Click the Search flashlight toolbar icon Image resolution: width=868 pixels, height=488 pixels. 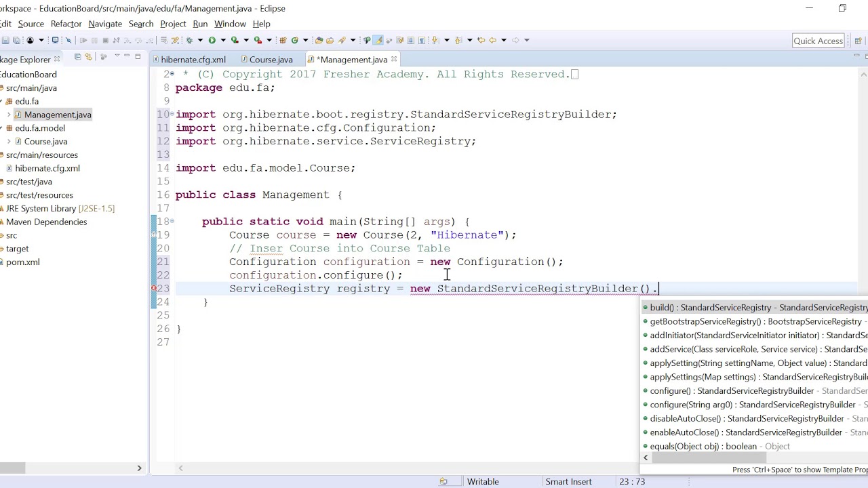tap(342, 41)
